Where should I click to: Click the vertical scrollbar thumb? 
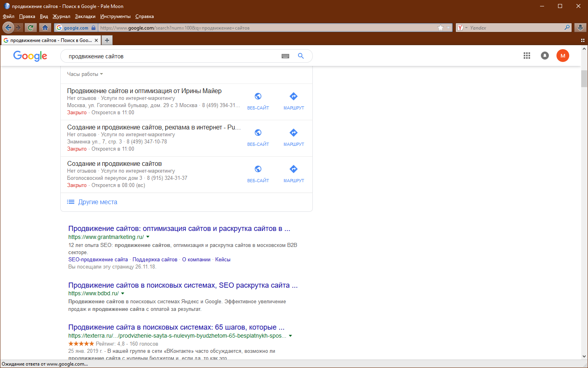[584, 79]
